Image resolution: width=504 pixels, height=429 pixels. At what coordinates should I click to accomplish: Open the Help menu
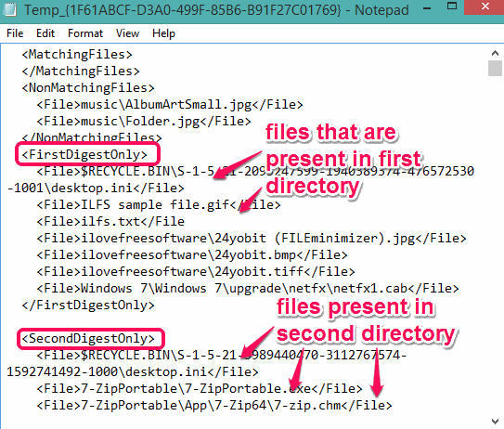click(x=163, y=33)
